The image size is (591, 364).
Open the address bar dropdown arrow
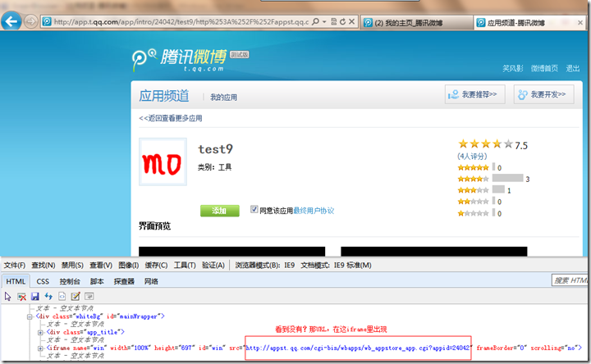324,22
